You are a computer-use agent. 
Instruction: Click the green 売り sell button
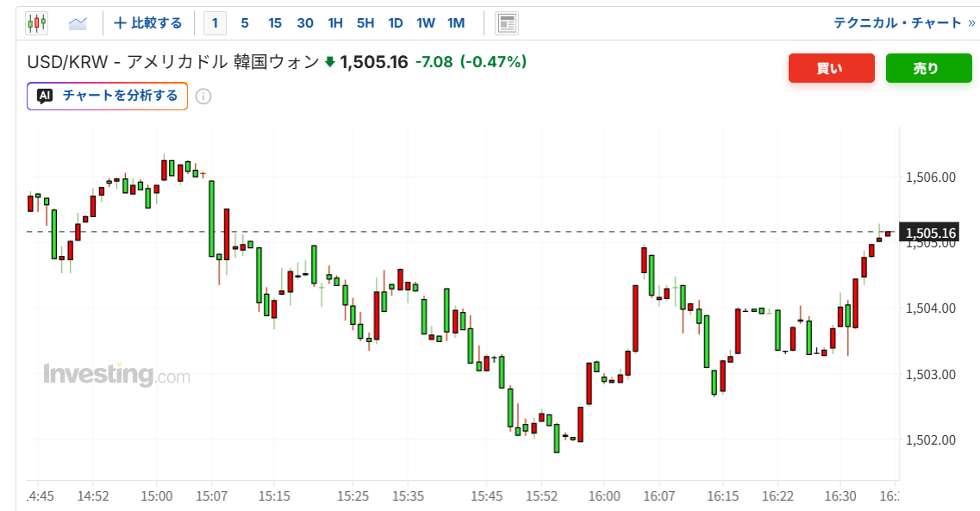(929, 68)
